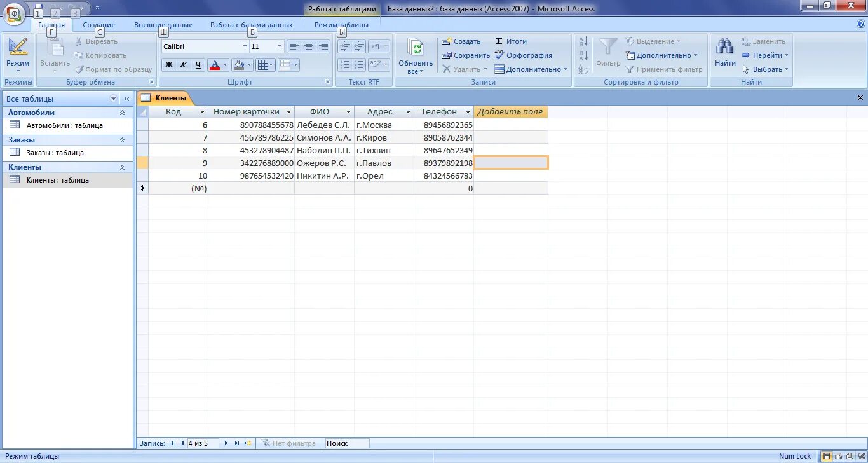Save via Quick Access toolbar
The height and width of the screenshot is (463, 868).
click(x=37, y=9)
